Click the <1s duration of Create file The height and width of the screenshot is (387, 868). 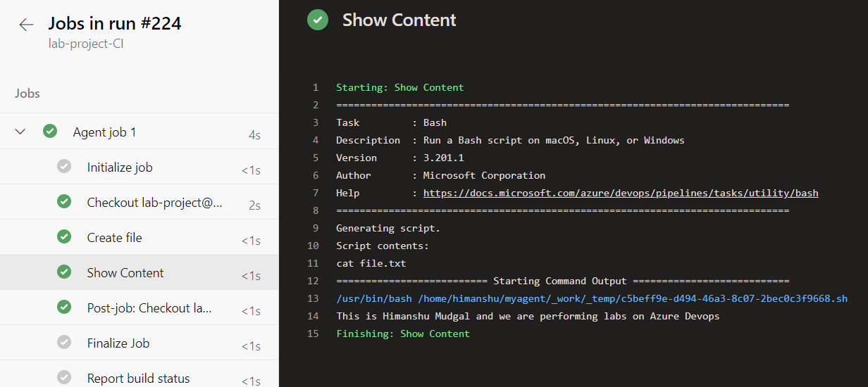(x=251, y=240)
